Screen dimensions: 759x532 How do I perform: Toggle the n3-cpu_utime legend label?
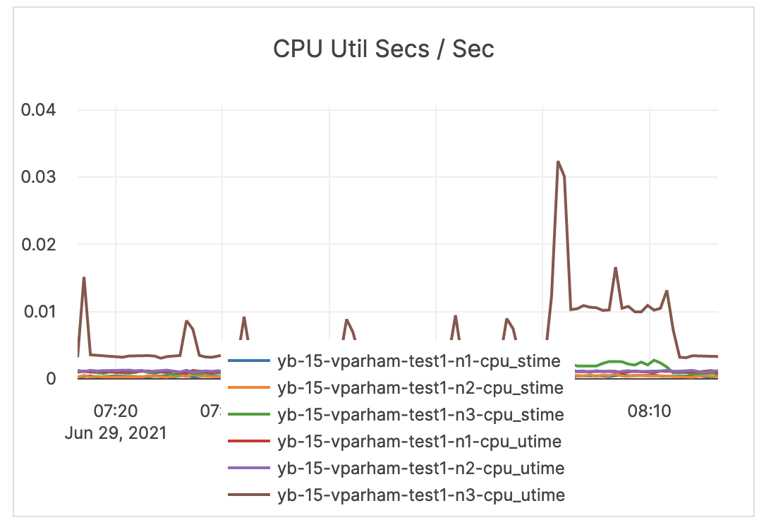tap(421, 495)
